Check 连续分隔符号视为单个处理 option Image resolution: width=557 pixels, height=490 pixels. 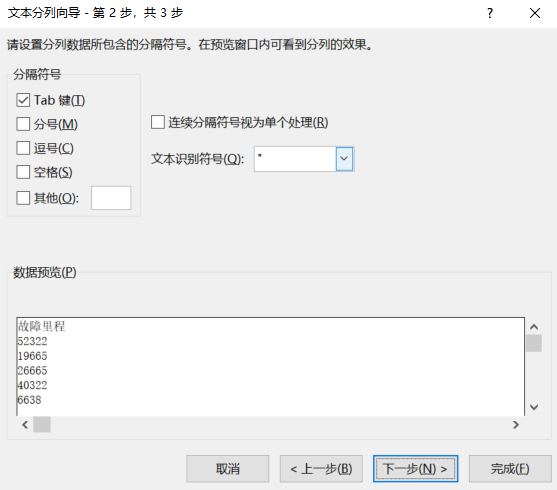pos(158,122)
